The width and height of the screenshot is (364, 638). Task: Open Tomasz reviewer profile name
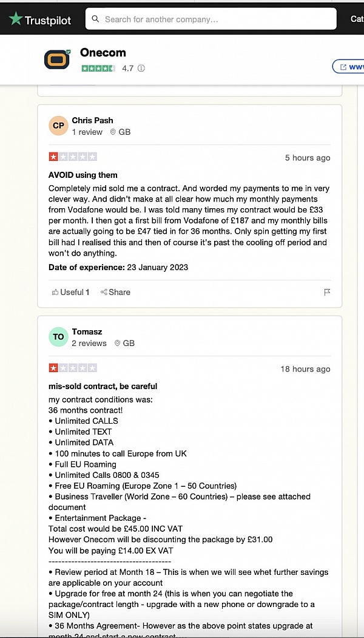[87, 331]
